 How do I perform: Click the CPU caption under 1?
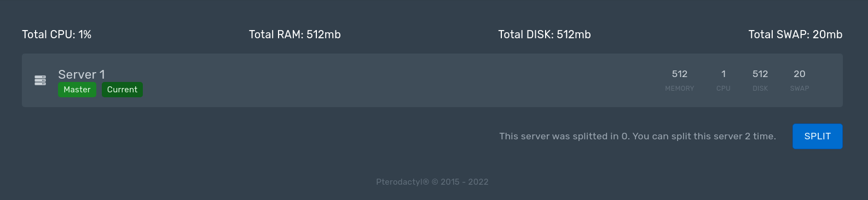click(724, 89)
